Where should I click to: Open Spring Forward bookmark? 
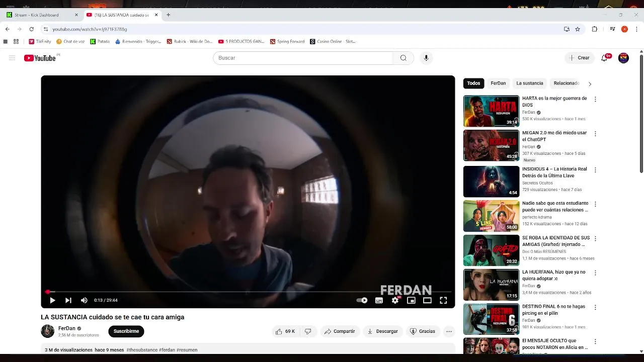[287, 42]
